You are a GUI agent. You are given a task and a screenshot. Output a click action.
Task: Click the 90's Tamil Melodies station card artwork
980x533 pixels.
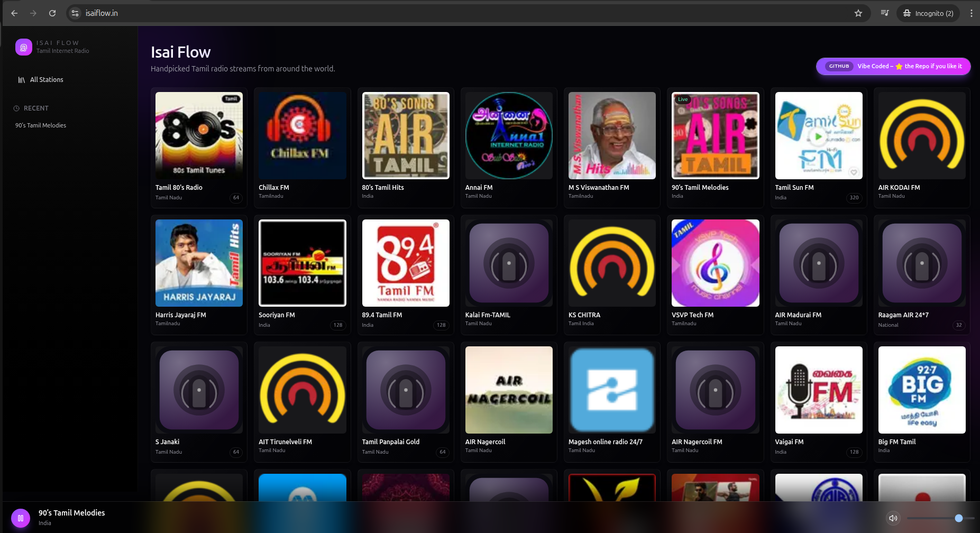(716, 135)
